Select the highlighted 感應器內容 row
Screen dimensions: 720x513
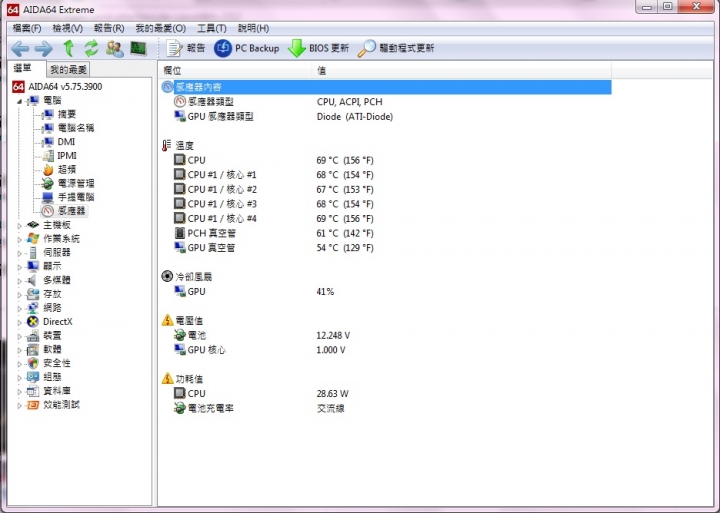pos(386,87)
